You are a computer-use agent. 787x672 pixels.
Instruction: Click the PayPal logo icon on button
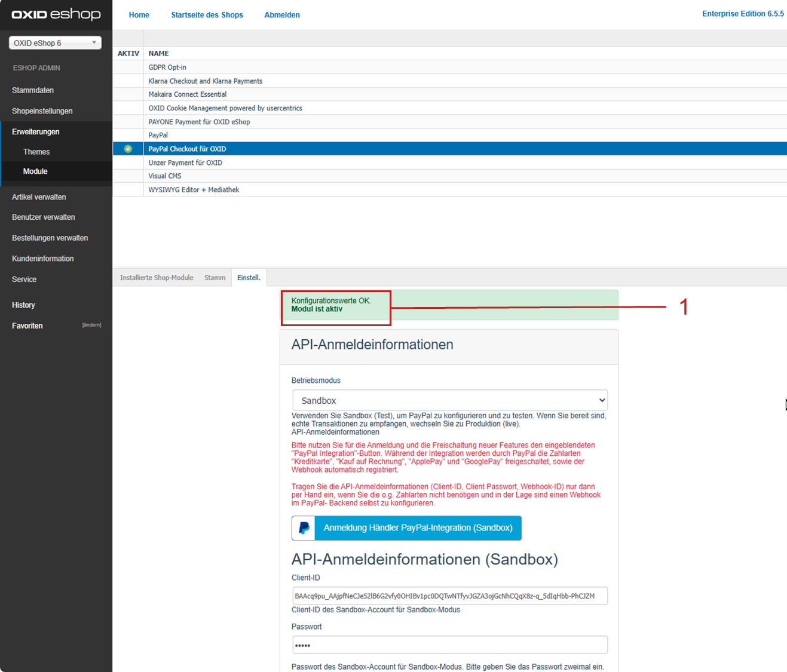[304, 528]
